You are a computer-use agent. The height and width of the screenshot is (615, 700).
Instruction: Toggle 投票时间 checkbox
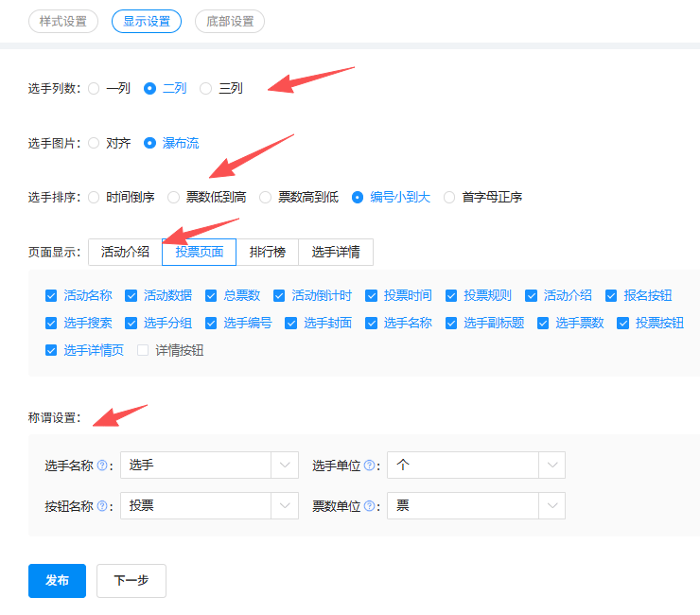(x=371, y=295)
